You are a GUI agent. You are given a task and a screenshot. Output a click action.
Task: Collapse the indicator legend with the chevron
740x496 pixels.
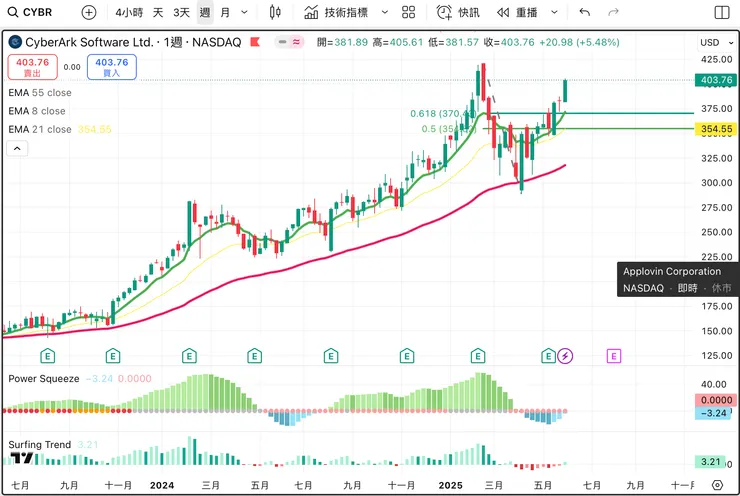click(x=17, y=149)
